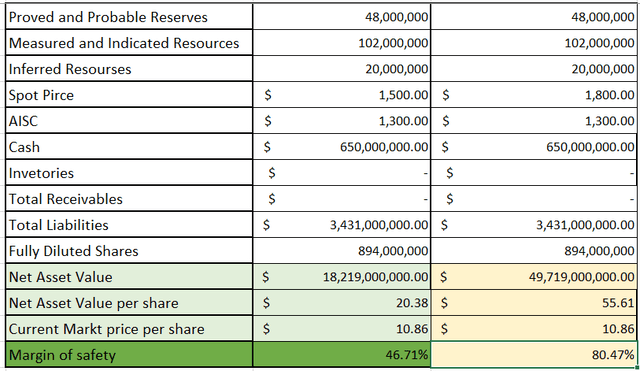640x371 pixels.
Task: Select the 'AISC' label cell
Action: [x=129, y=121]
